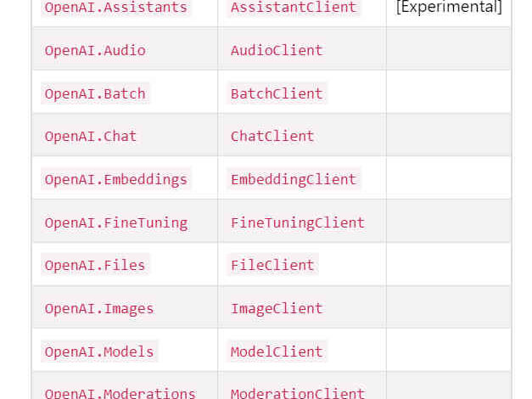
Task: Select the AssistantClient class name
Action: (x=294, y=8)
